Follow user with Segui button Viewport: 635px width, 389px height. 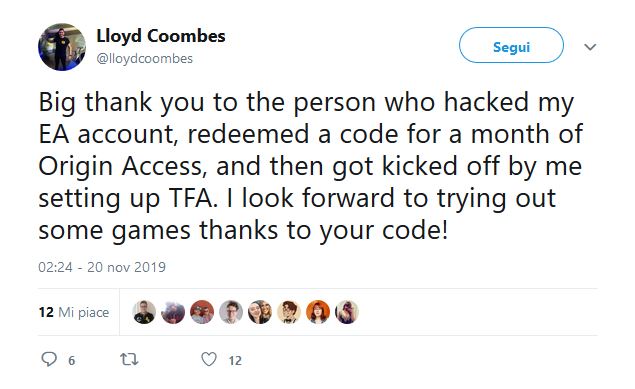511,45
